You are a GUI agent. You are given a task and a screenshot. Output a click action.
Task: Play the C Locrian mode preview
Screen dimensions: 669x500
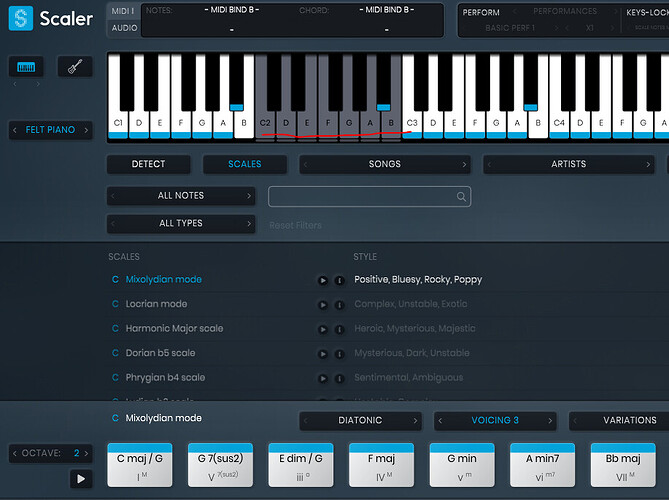click(323, 305)
